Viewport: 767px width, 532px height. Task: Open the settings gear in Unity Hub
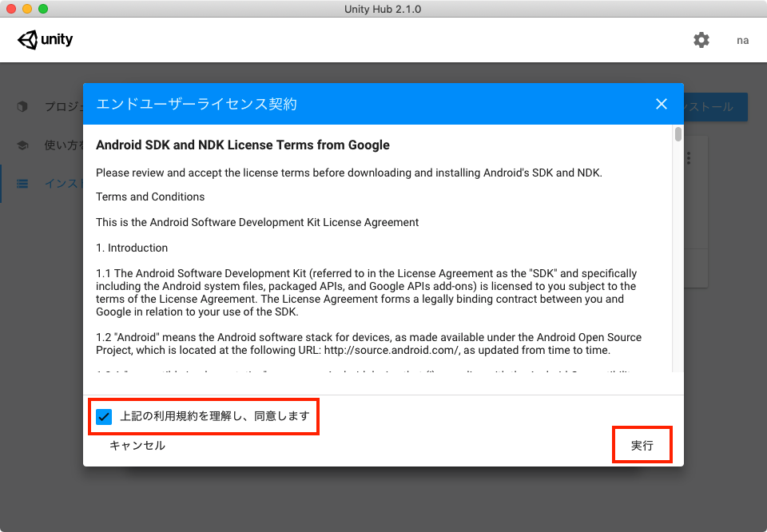click(x=701, y=40)
